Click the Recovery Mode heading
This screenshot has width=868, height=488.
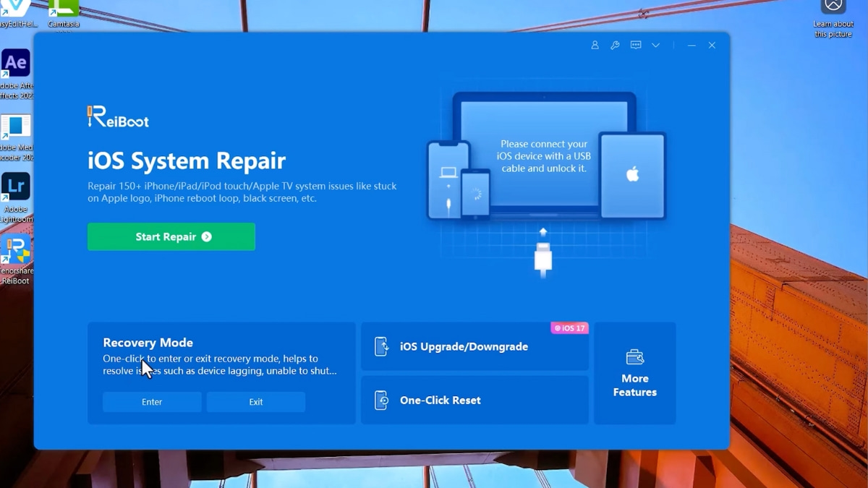point(148,343)
